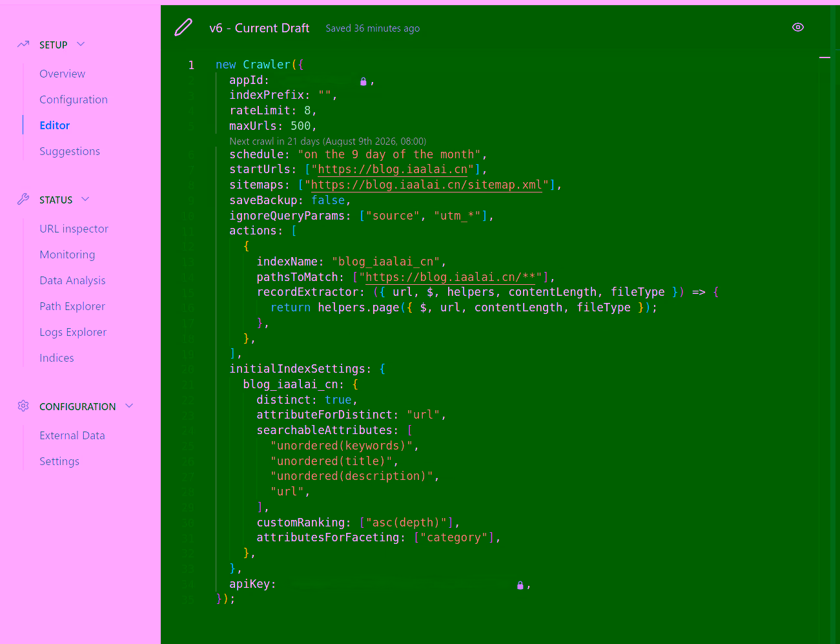Collapse the CONFIGURATION section chevron
The height and width of the screenshot is (644, 840).
(129, 406)
